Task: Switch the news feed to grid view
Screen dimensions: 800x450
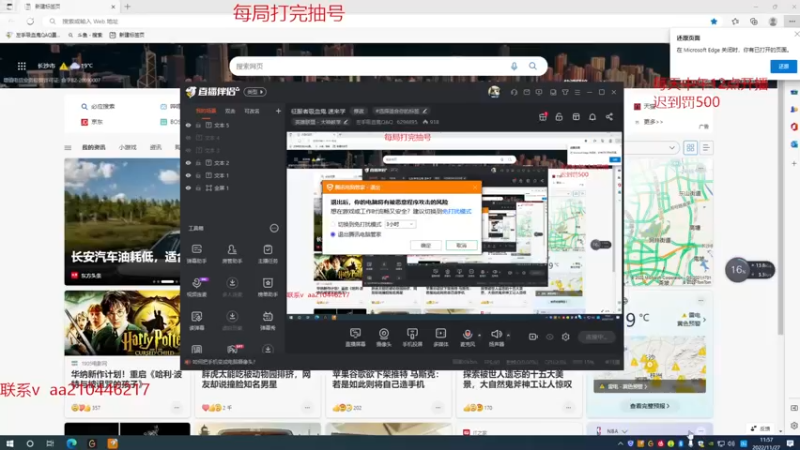Action: pos(690,147)
